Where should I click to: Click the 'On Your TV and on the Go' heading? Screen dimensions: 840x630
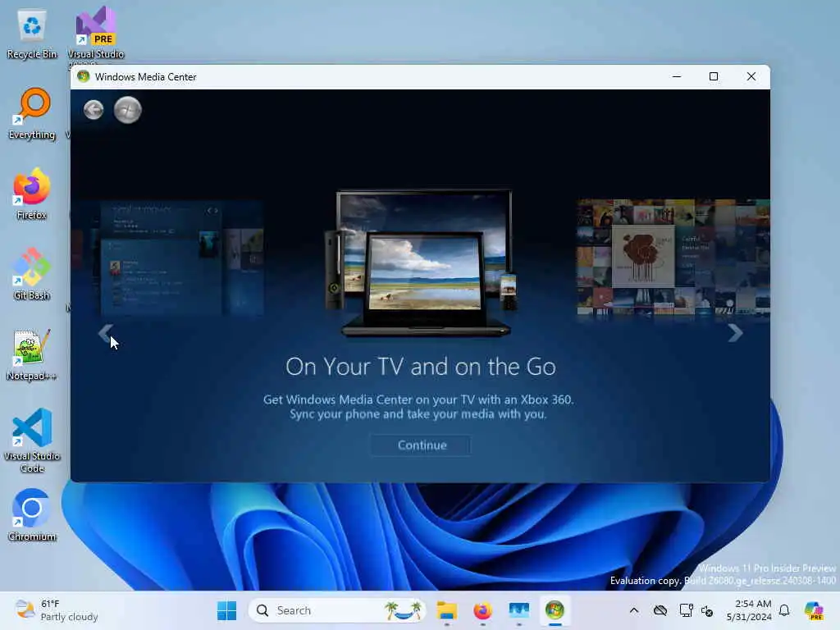pyautogui.click(x=421, y=367)
